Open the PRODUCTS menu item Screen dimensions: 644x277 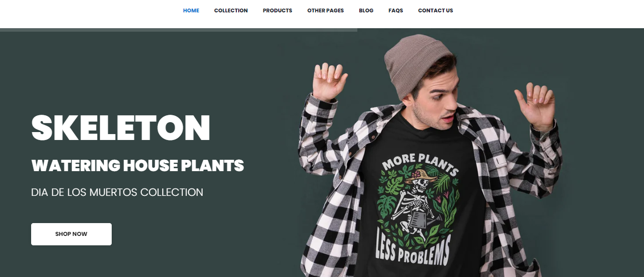coord(277,10)
